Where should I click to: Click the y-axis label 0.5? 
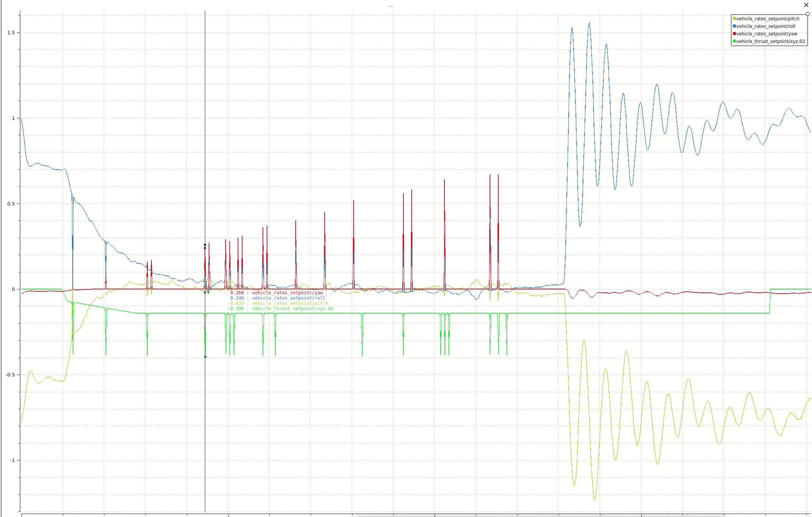(x=11, y=203)
